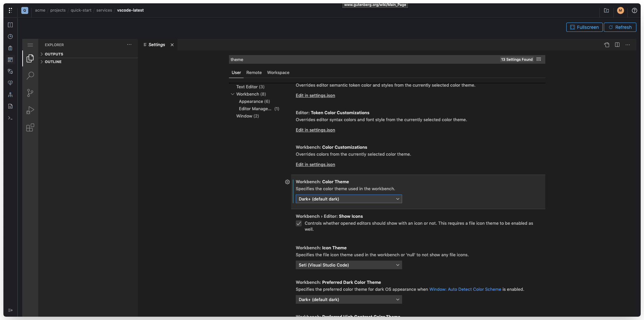
Task: Click the blue Q workspace avatar
Action: pyautogui.click(x=25, y=10)
